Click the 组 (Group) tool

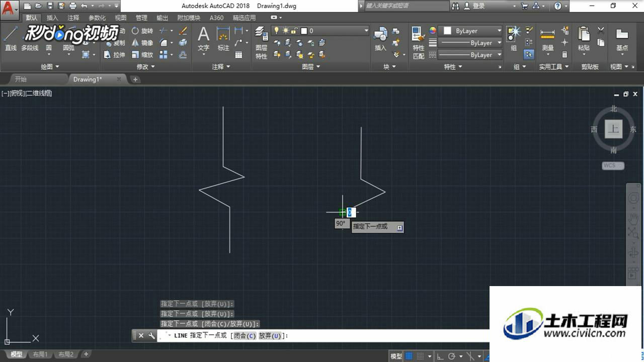[514, 38]
